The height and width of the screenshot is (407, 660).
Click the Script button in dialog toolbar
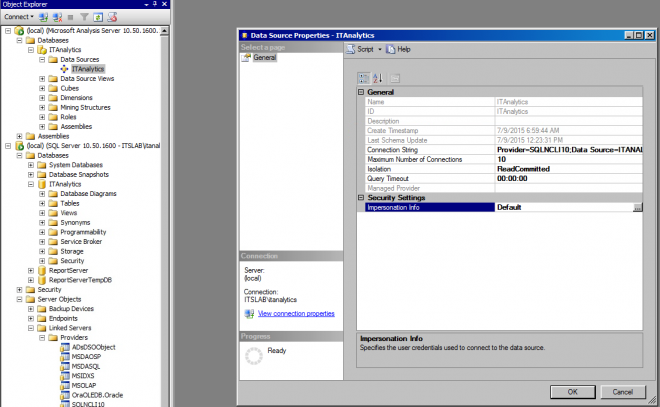coord(360,49)
